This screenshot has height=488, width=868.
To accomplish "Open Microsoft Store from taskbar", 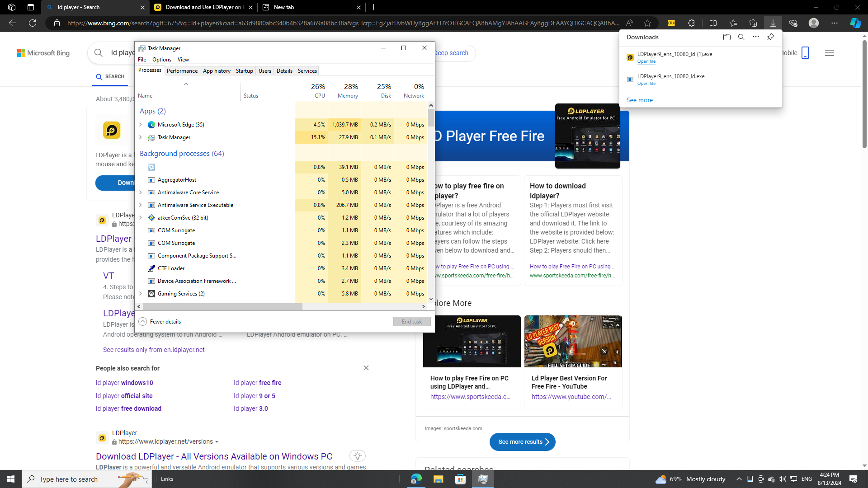I will tap(460, 479).
